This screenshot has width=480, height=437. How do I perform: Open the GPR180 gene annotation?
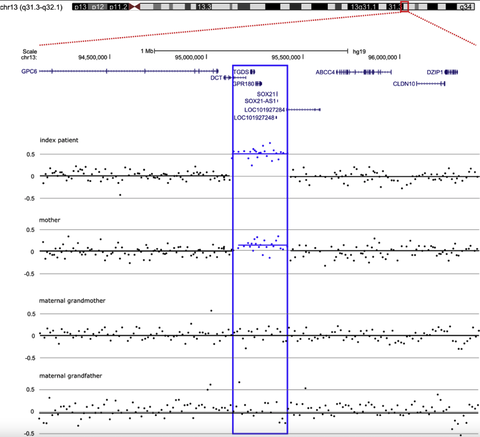(243, 84)
